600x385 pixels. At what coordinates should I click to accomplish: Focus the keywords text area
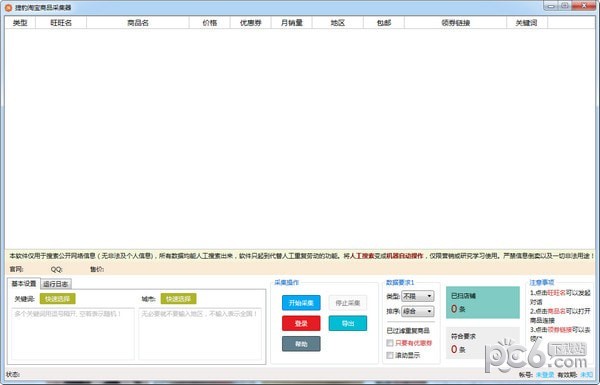[x=73, y=334]
